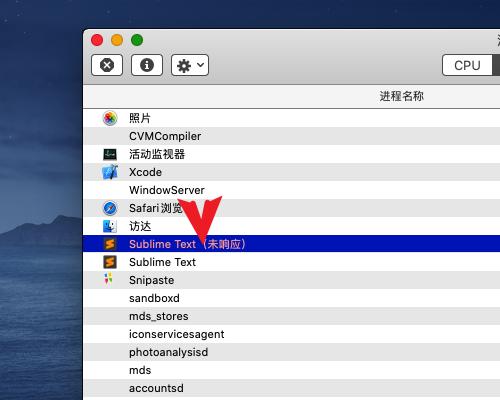Click the unresponsive Sublime Text icon
Image resolution: width=500 pixels, height=400 pixels.
point(110,244)
